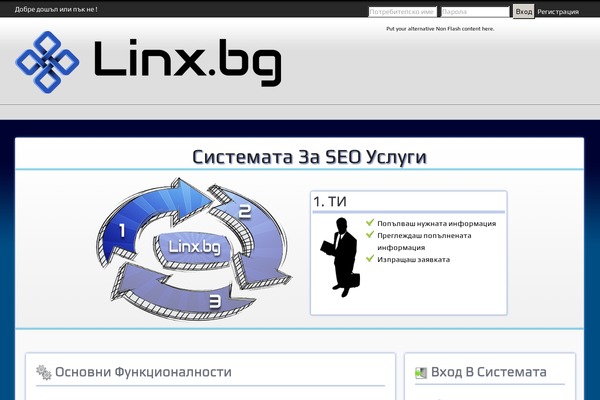Click the checkmark next to Попълваш нужната информация
The height and width of the screenshot is (400, 600).
[x=370, y=222]
